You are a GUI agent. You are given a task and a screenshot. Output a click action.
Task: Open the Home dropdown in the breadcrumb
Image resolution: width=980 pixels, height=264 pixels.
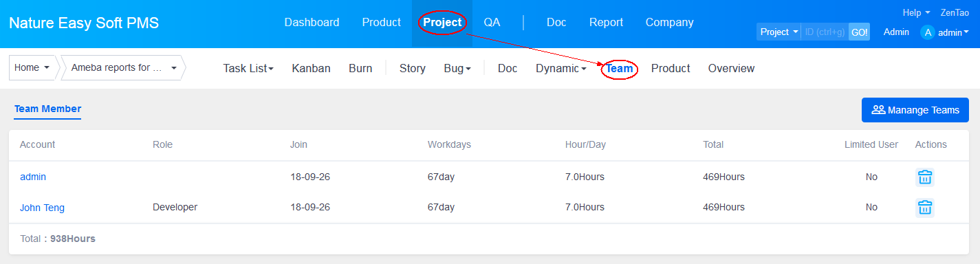(x=32, y=68)
